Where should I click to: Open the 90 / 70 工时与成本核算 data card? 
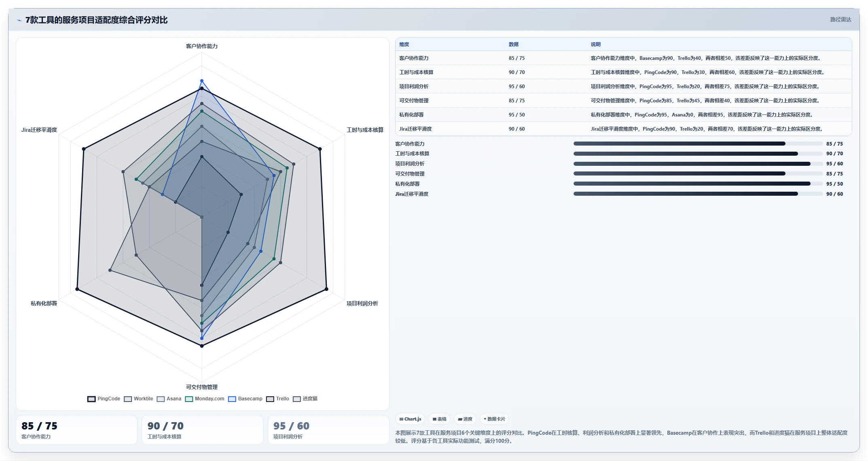click(202, 430)
